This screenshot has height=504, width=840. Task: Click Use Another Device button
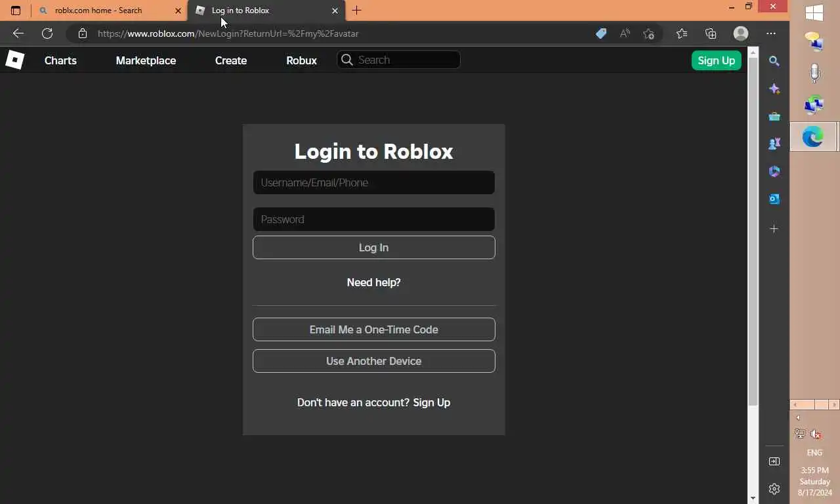point(374,361)
